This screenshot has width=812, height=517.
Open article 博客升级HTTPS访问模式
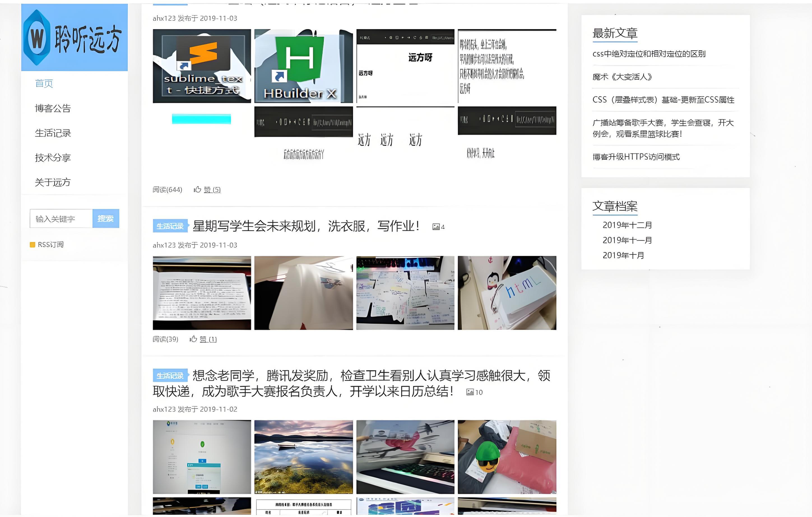(x=636, y=157)
